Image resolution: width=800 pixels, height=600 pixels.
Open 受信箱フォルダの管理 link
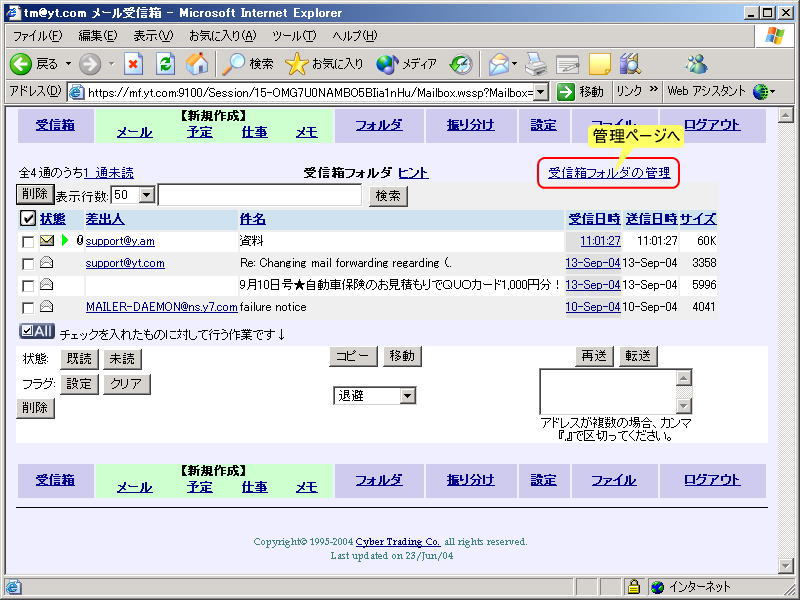coord(609,173)
